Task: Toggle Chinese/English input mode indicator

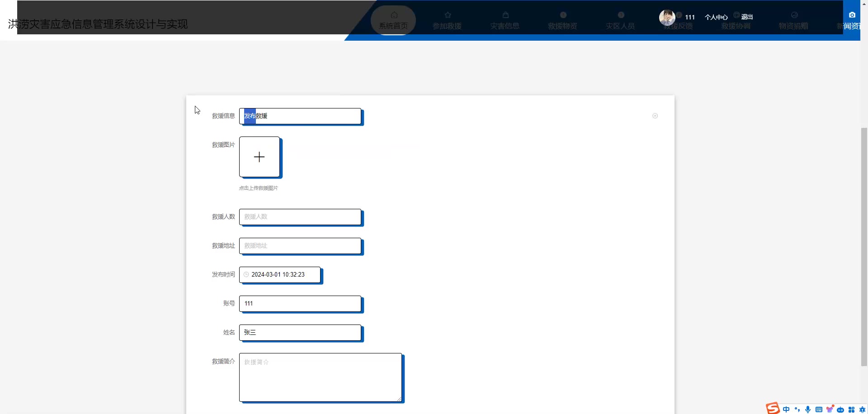Action: [x=786, y=409]
